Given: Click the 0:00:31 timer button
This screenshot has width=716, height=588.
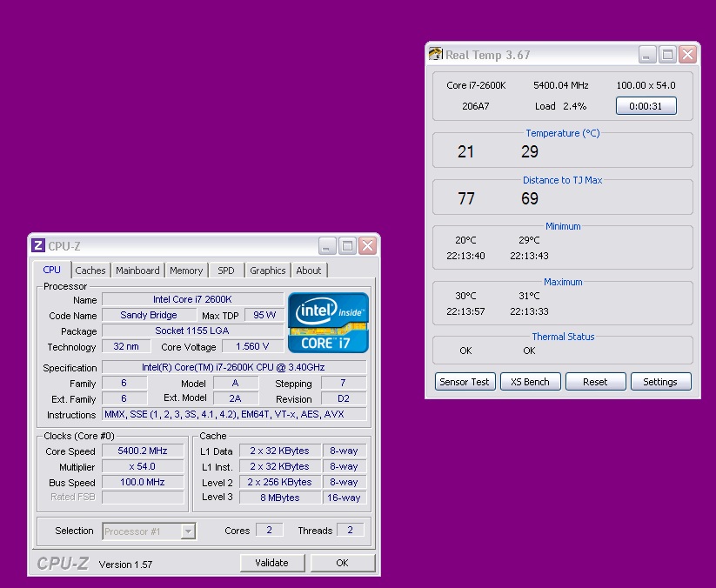Looking at the screenshot, I should point(646,106).
